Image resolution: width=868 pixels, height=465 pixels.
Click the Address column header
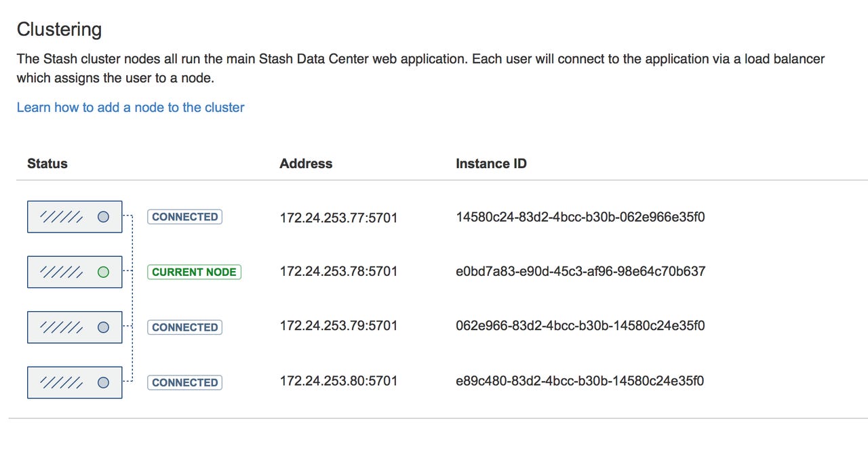pos(306,163)
